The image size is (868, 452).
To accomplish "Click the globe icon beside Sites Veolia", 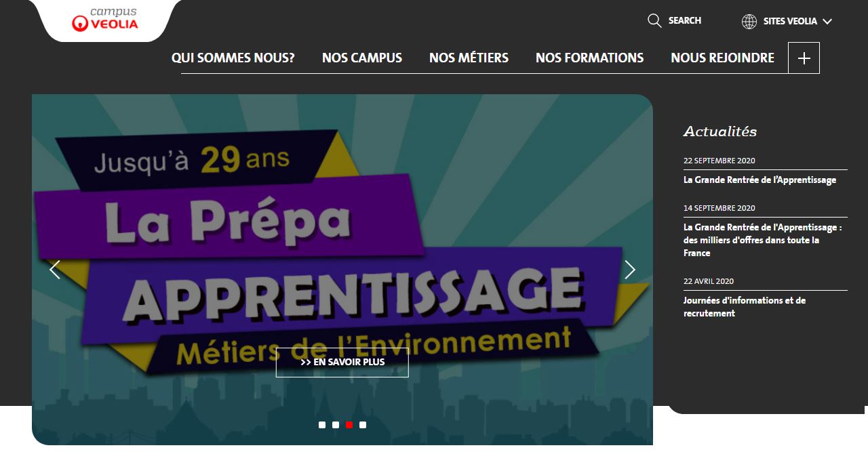I will coord(749,21).
